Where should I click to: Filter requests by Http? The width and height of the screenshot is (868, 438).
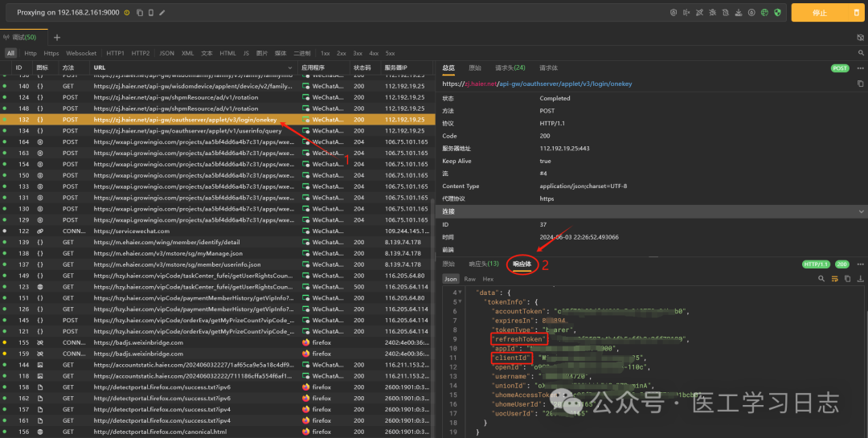point(31,53)
